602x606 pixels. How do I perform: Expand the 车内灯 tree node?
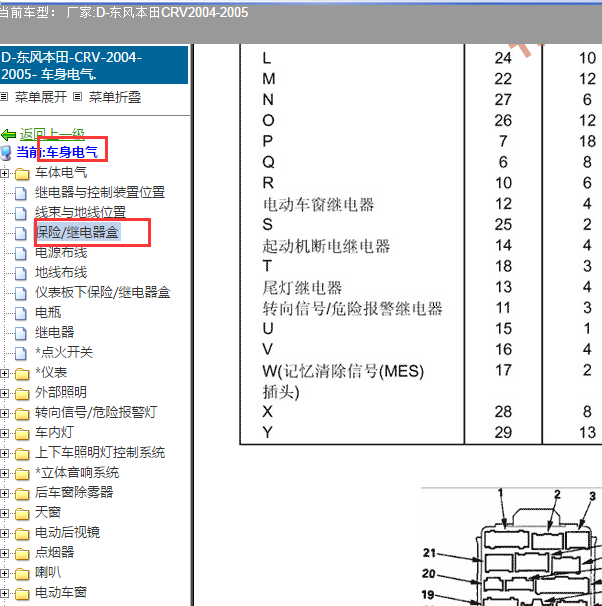coord(4,433)
